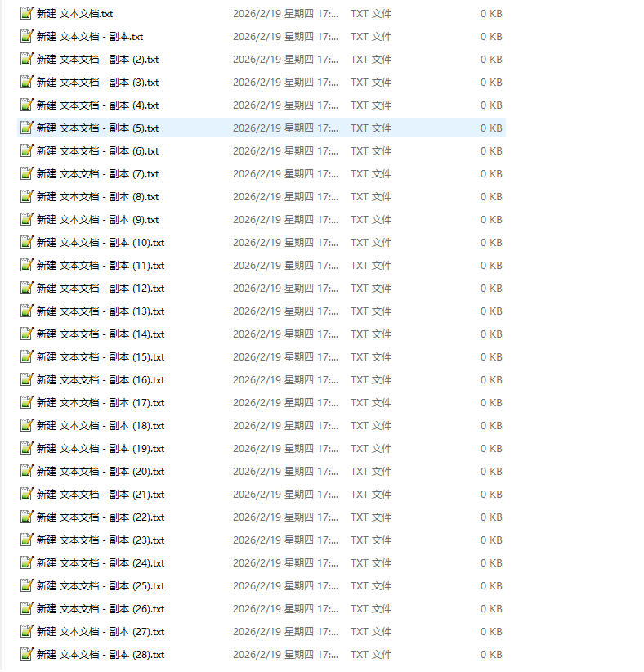Image resolution: width=644 pixels, height=672 pixels.
Task: Click icon of 副本 (12).txt file
Action: coord(27,288)
